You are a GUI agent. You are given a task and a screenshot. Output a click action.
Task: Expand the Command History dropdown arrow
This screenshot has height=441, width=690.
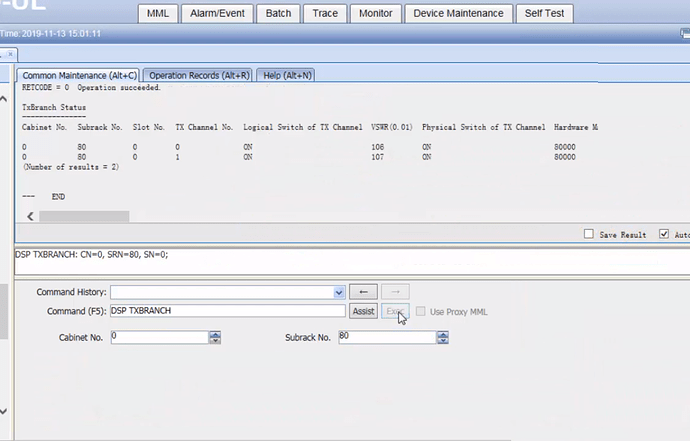339,292
